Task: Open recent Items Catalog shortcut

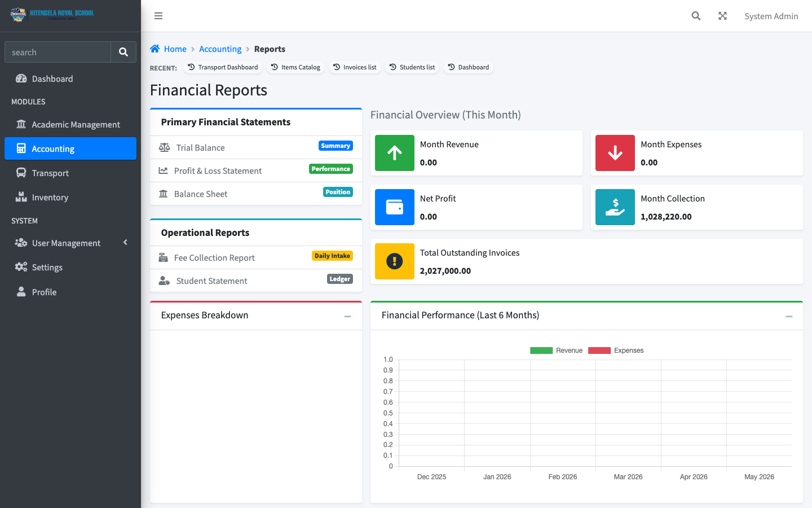Action: click(295, 67)
